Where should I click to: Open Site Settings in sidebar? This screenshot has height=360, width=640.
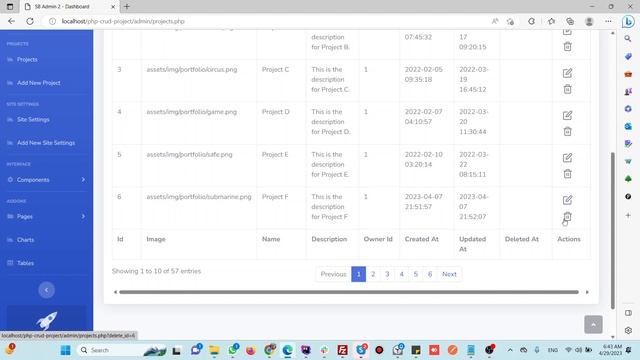point(33,120)
